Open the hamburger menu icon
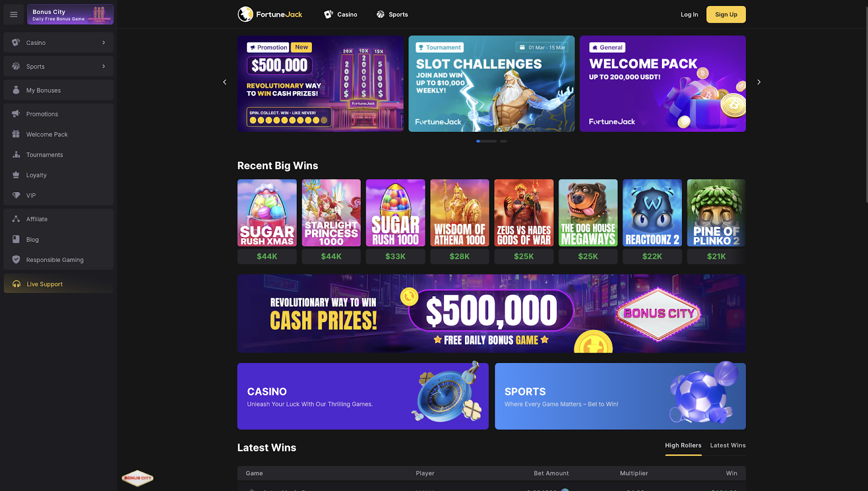Image resolution: width=868 pixels, height=491 pixels. tap(14, 15)
